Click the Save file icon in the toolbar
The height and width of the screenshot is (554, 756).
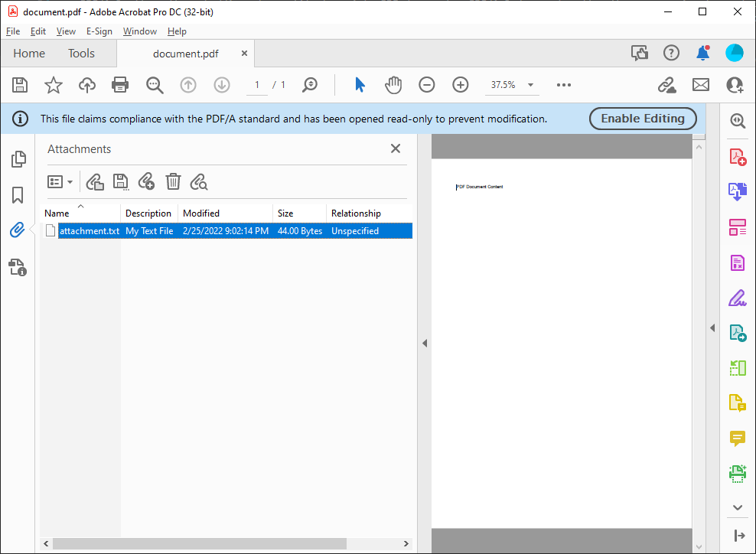click(20, 85)
